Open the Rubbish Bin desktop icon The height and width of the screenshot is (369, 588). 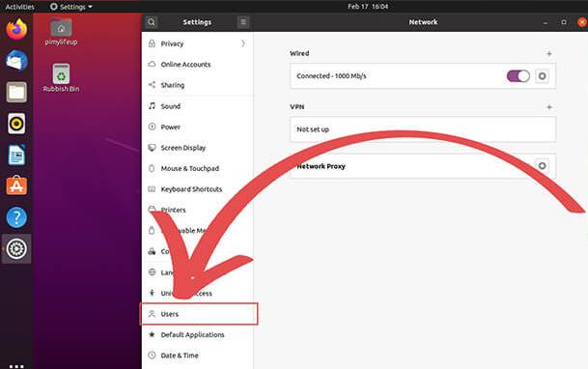pos(61,78)
